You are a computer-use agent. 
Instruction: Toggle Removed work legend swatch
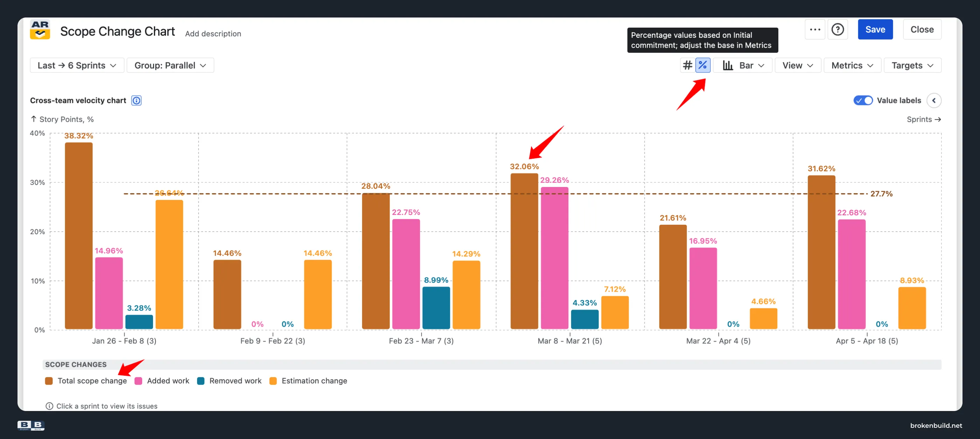pyautogui.click(x=201, y=381)
